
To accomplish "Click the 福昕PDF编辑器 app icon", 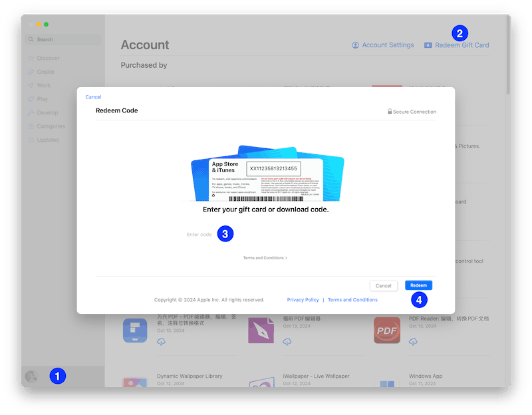I will tap(261, 330).
